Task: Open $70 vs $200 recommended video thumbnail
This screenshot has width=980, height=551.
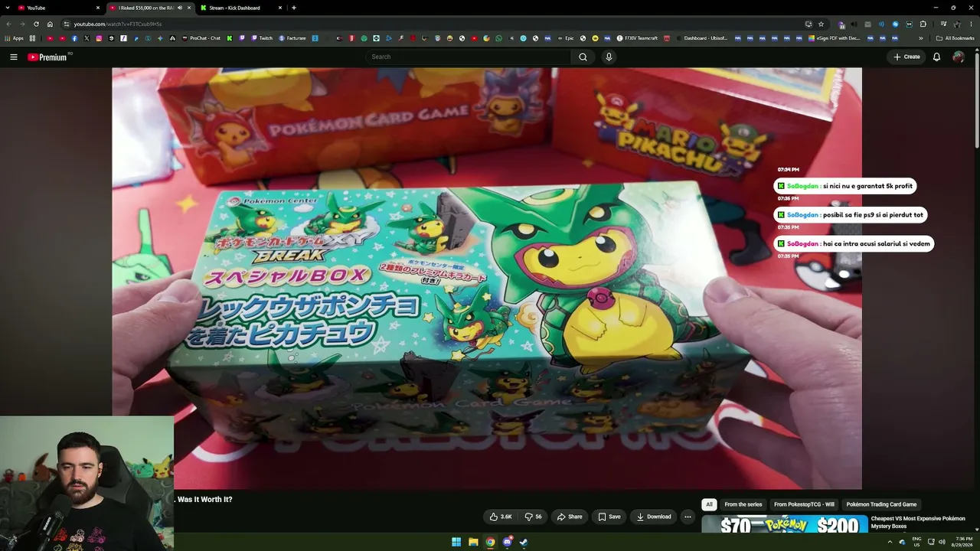Action: point(785,524)
